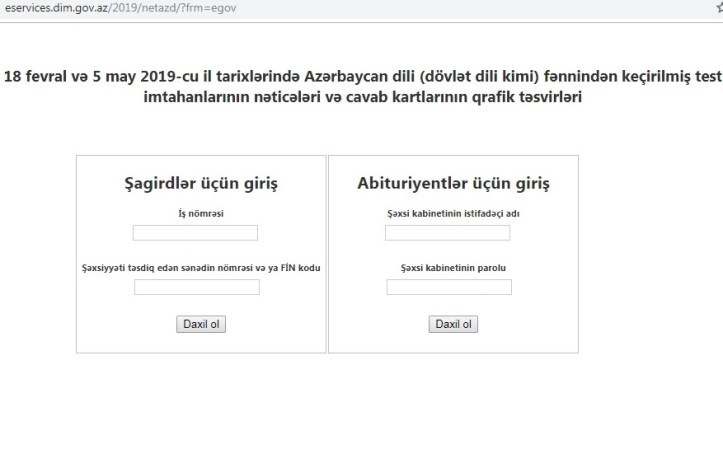Image resolution: width=723 pixels, height=449 pixels.
Task: Click the Şəxsi kabinetinin istifadəçi adı label
Action: point(453,214)
